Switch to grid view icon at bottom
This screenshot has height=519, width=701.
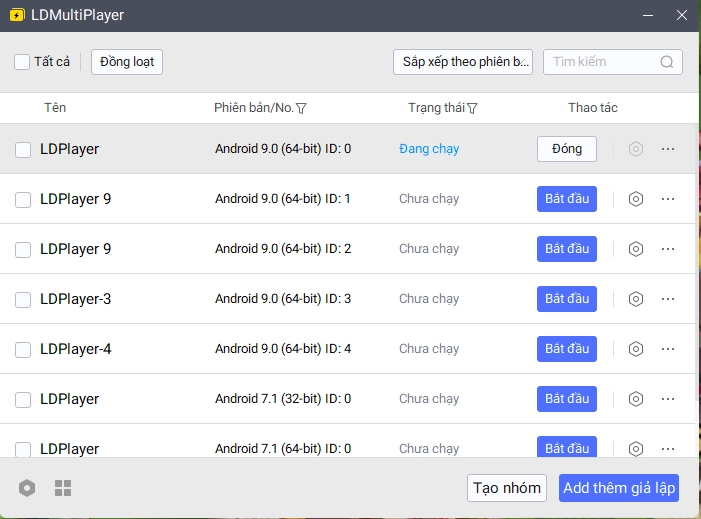pos(63,488)
